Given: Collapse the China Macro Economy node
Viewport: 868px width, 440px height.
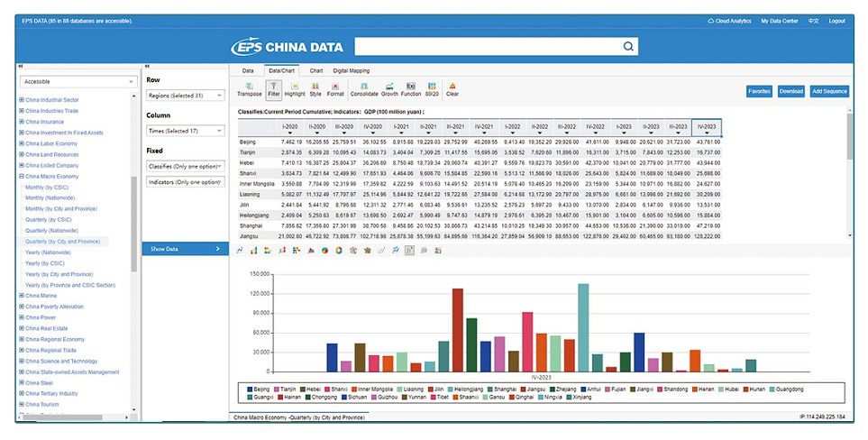Looking at the screenshot, I should [x=21, y=176].
